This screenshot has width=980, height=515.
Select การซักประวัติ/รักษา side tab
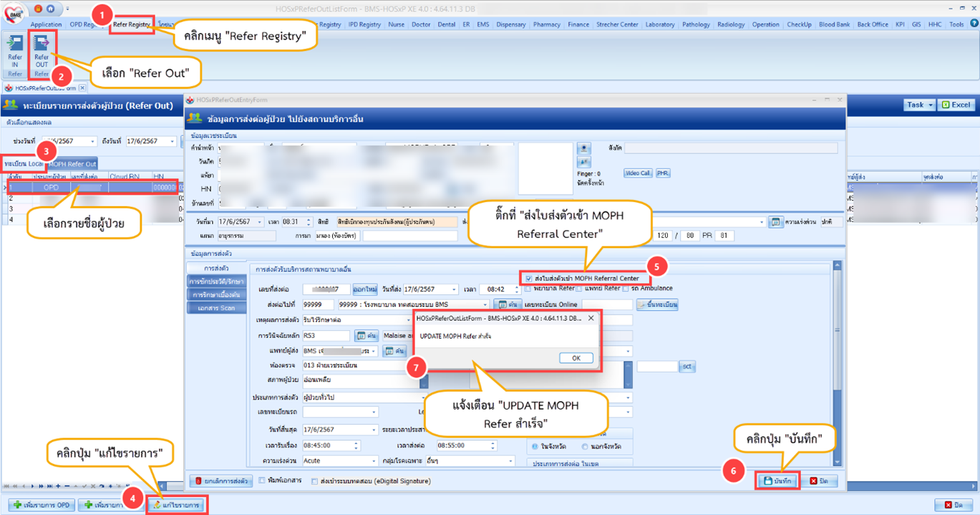pyautogui.click(x=217, y=281)
